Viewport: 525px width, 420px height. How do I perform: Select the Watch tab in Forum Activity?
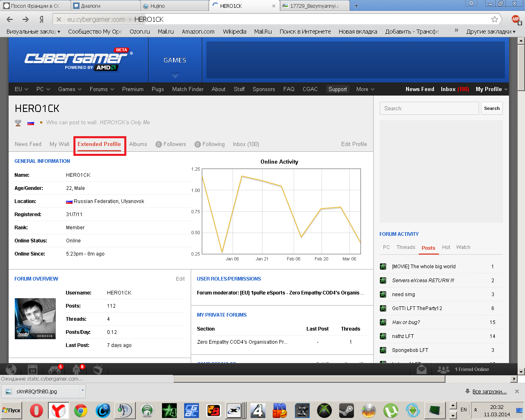point(463,247)
